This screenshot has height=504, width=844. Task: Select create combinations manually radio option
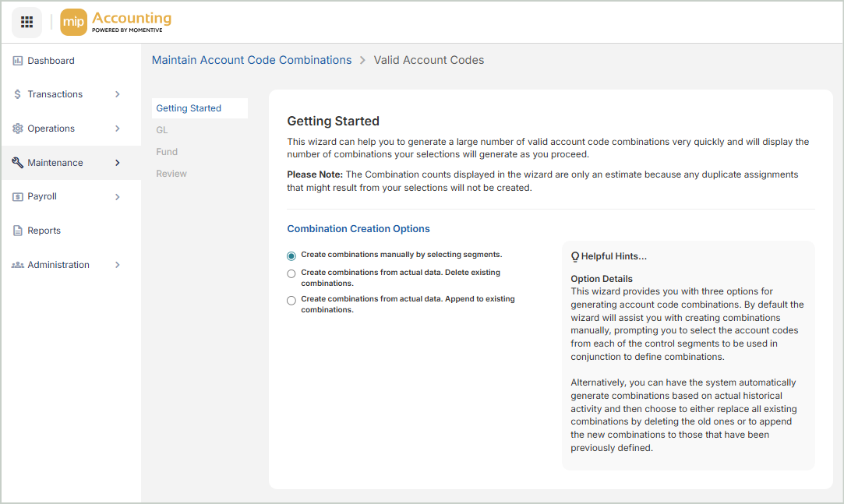pos(291,256)
